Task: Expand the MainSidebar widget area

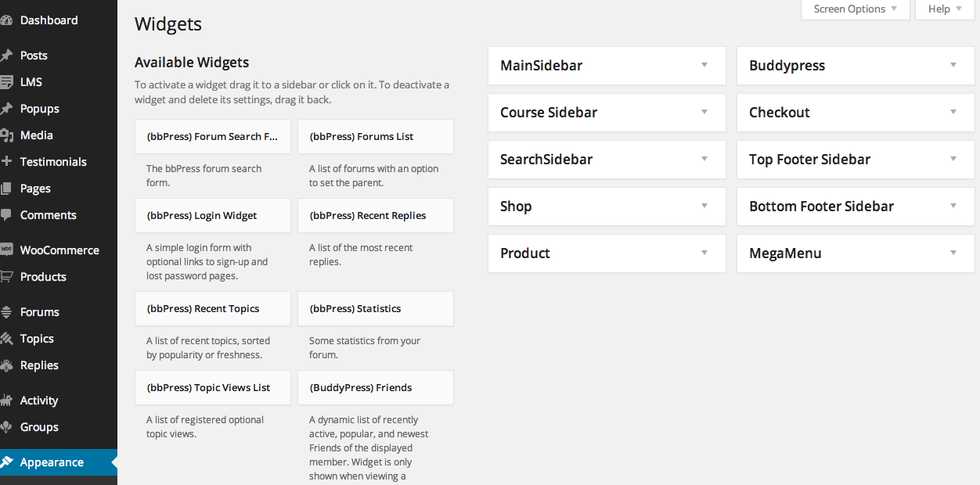Action: point(607,66)
